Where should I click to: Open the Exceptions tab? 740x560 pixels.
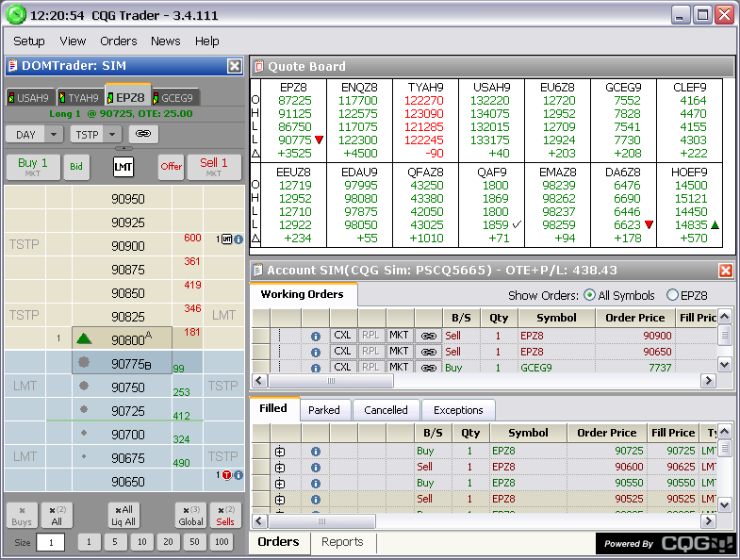click(458, 410)
